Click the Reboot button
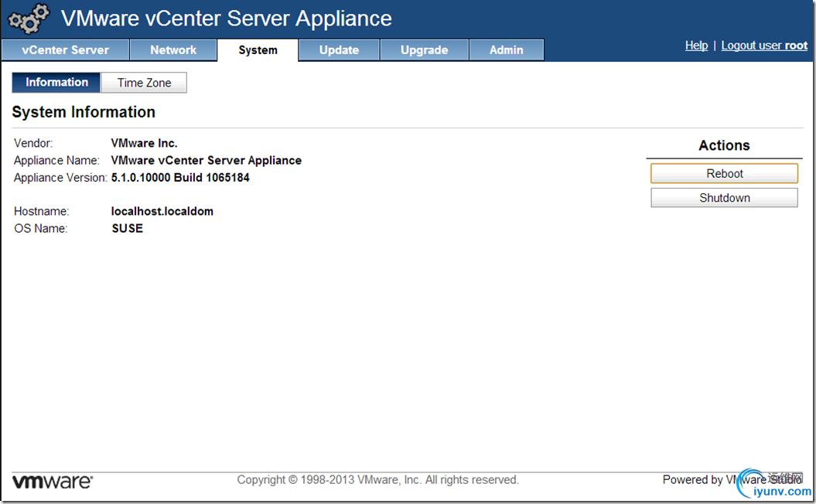Screen dimensions: 816x504 [724, 174]
